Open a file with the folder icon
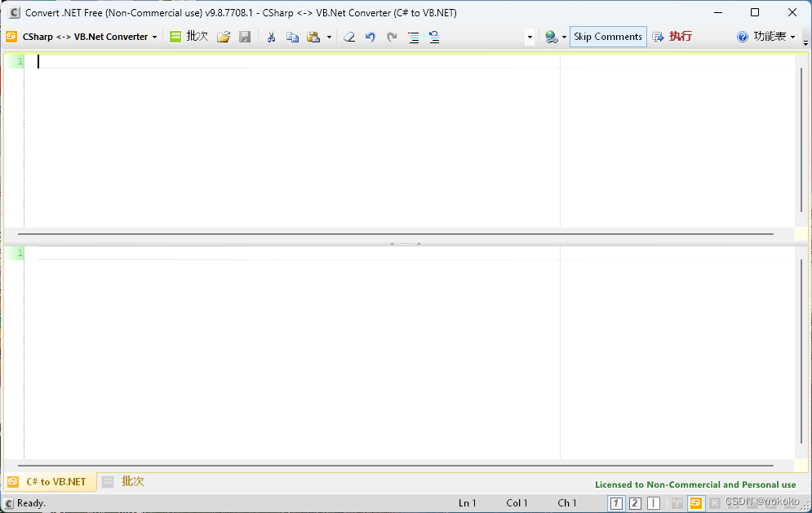Screen dimensions: 812x513 click(224, 37)
